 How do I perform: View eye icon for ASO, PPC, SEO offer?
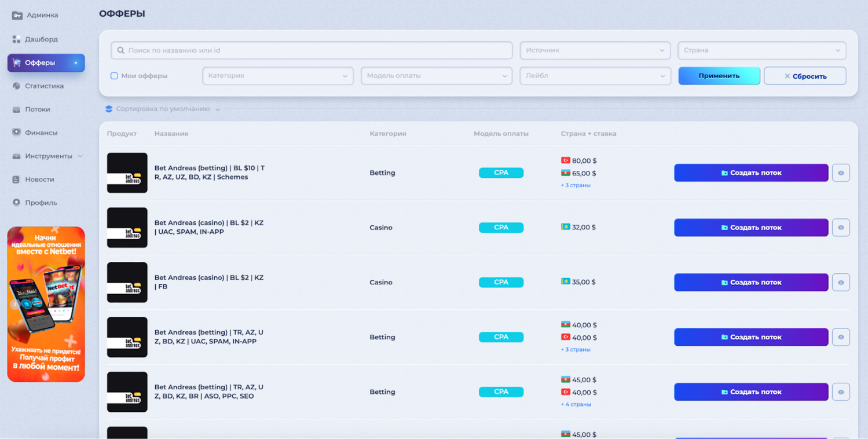pos(841,392)
